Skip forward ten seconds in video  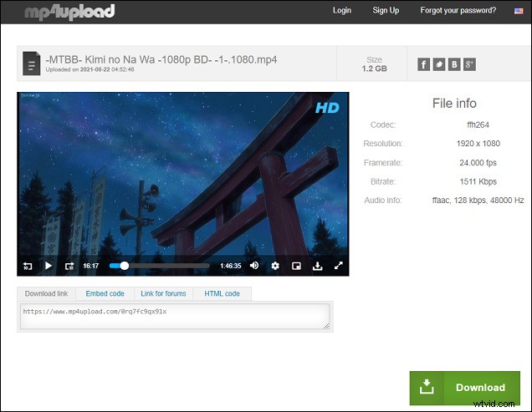tap(69, 266)
